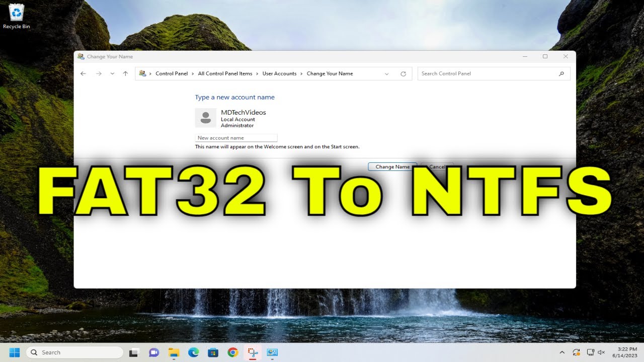Click the sync update icon in system tray
Screen dimensions: 644x362
pos(577,352)
